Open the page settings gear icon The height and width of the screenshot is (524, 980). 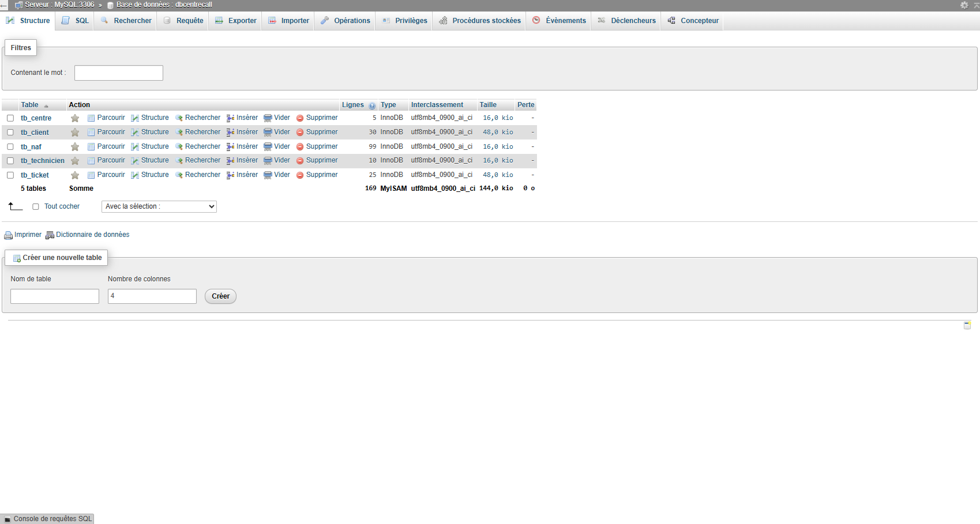pos(964,5)
